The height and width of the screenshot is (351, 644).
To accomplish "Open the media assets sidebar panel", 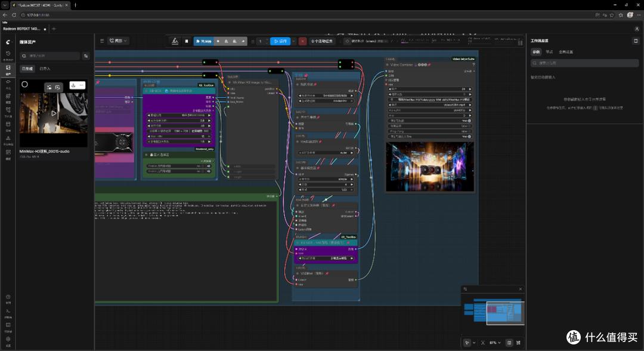I will click(x=8, y=69).
